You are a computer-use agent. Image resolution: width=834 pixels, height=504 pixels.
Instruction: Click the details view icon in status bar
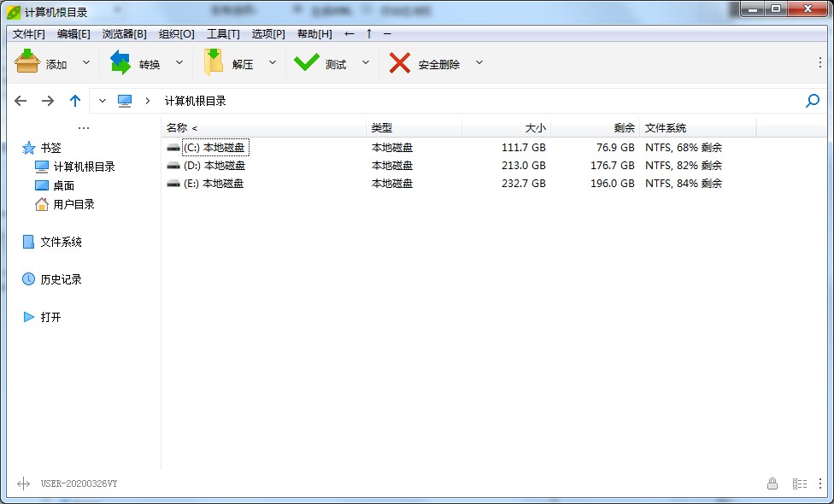(801, 483)
